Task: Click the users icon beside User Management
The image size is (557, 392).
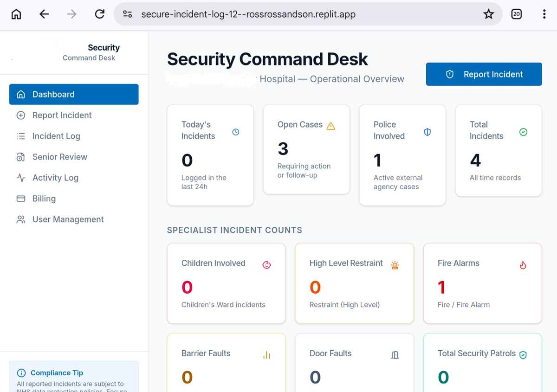Action: pos(21,219)
